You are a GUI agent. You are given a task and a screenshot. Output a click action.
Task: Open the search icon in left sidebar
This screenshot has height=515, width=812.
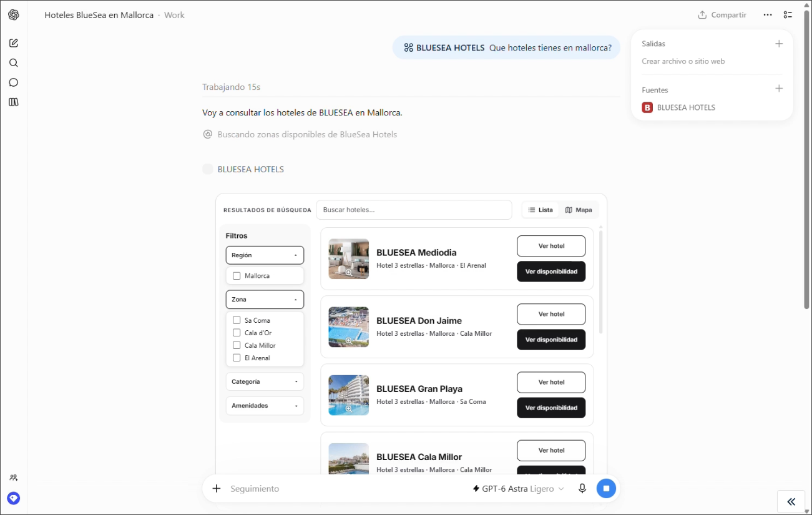pos(14,63)
